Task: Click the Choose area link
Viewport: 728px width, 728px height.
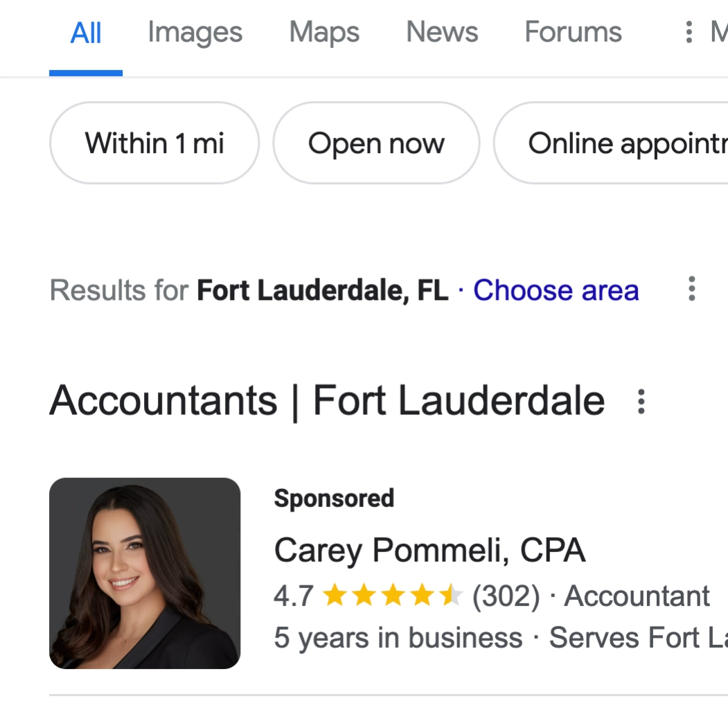Action: tap(556, 290)
